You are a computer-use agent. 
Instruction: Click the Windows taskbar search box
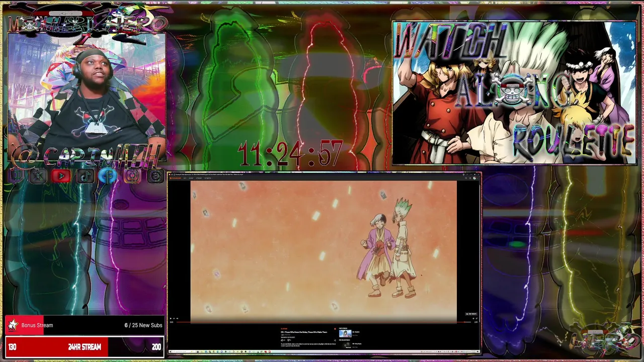[x=184, y=351]
